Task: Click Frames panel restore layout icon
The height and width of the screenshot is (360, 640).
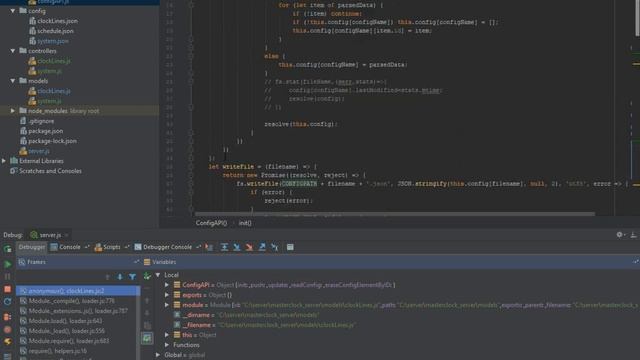Action: [x=136, y=262]
